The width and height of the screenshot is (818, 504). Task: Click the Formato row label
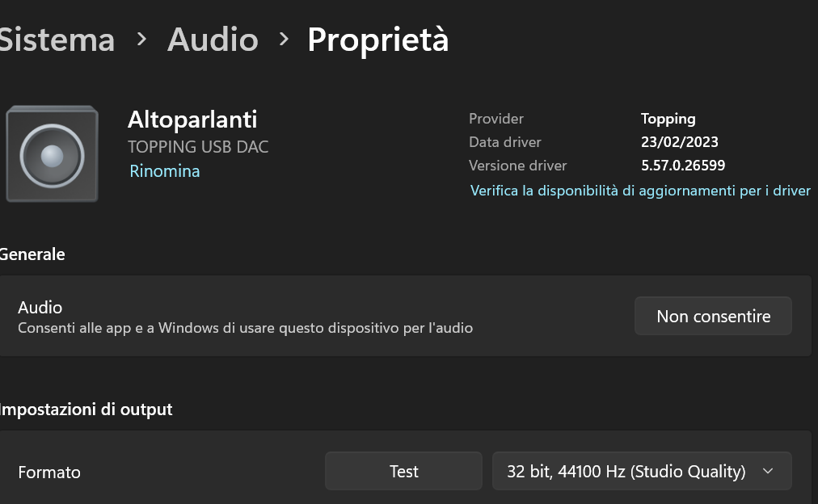pos(49,472)
